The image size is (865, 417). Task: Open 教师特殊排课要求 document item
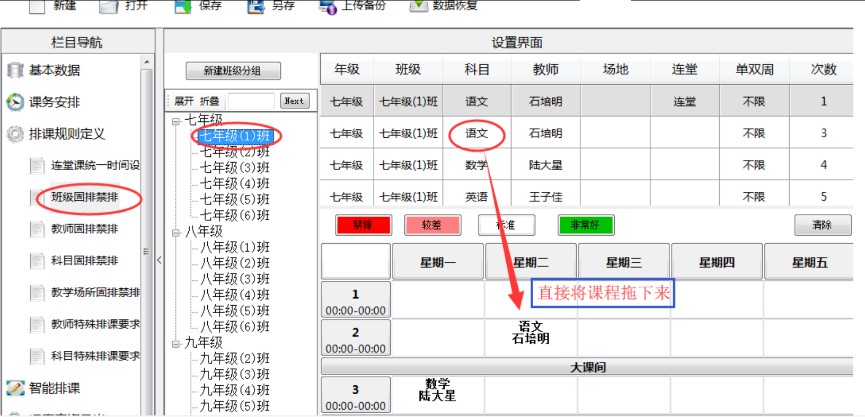pos(95,324)
